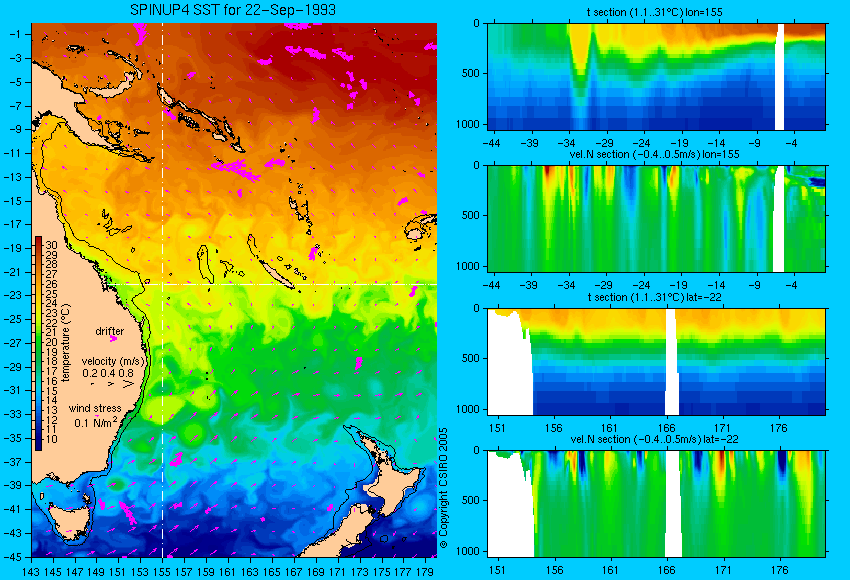Click the '10' value on the temperature colorbar

(x=51, y=439)
